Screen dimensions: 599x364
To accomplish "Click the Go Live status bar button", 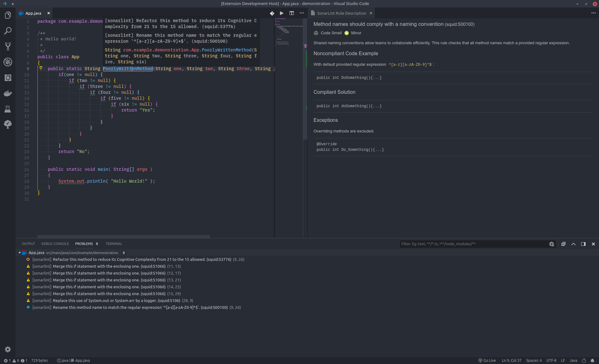I will (487, 361).
